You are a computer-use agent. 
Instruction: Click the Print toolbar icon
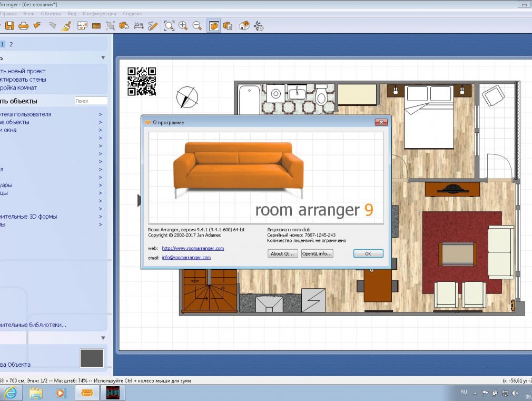pyautogui.click(x=23, y=26)
